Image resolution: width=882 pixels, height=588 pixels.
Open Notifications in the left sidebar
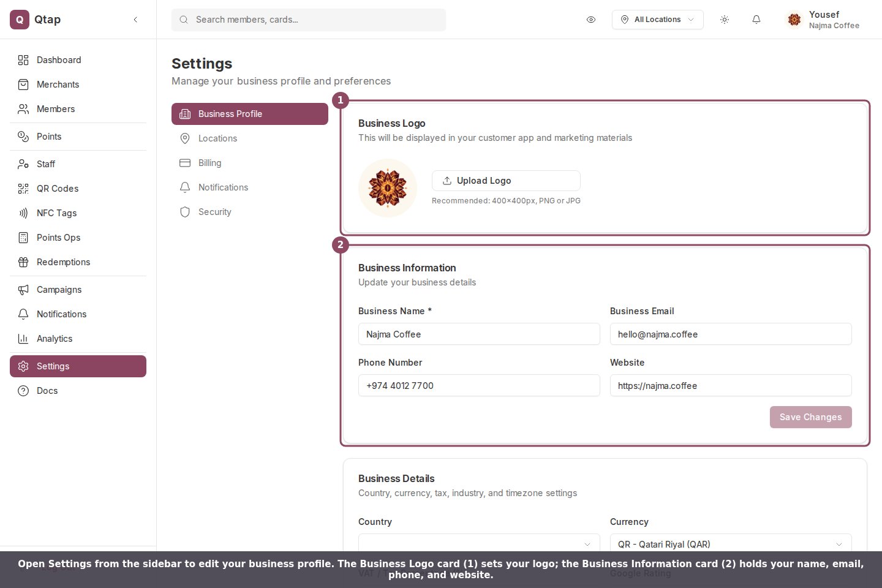(78, 314)
